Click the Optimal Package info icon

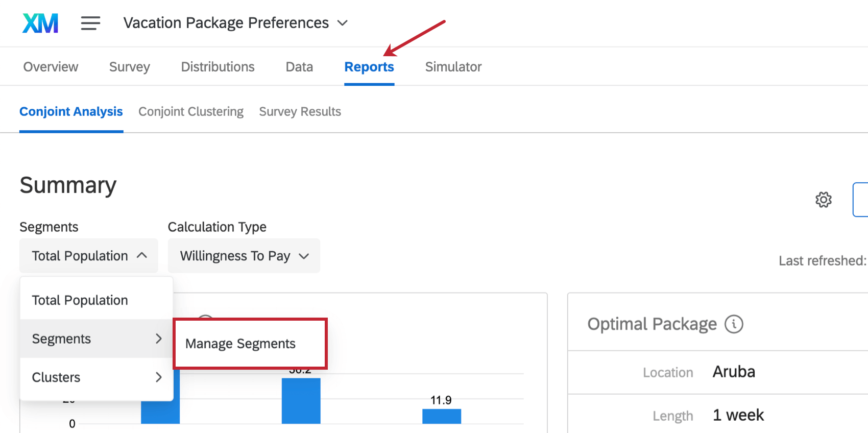pos(734,324)
